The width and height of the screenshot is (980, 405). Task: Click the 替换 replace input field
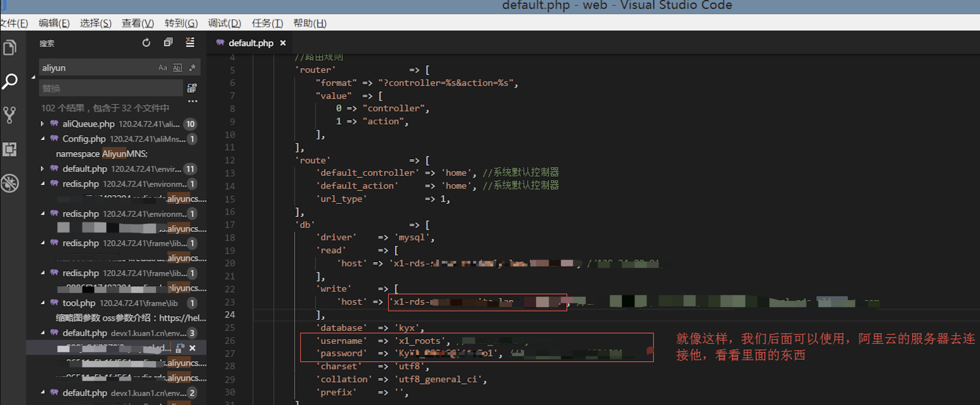(x=110, y=88)
